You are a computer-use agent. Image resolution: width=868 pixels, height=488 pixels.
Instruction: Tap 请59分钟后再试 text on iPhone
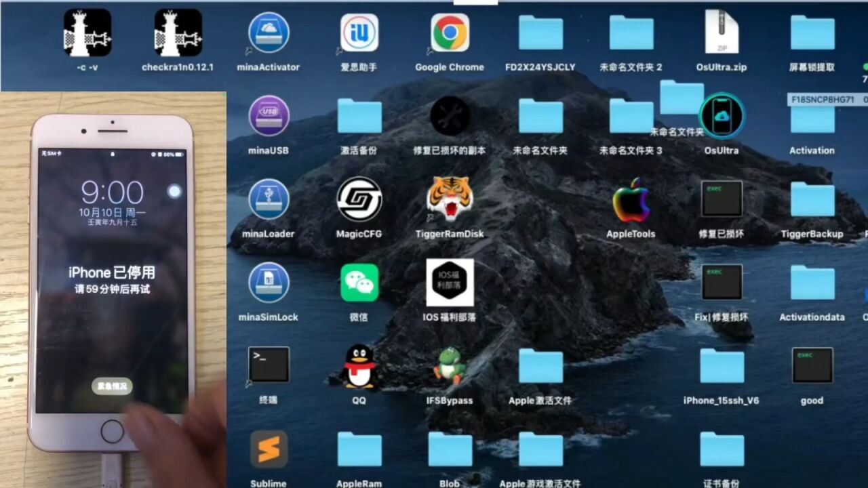coord(112,289)
